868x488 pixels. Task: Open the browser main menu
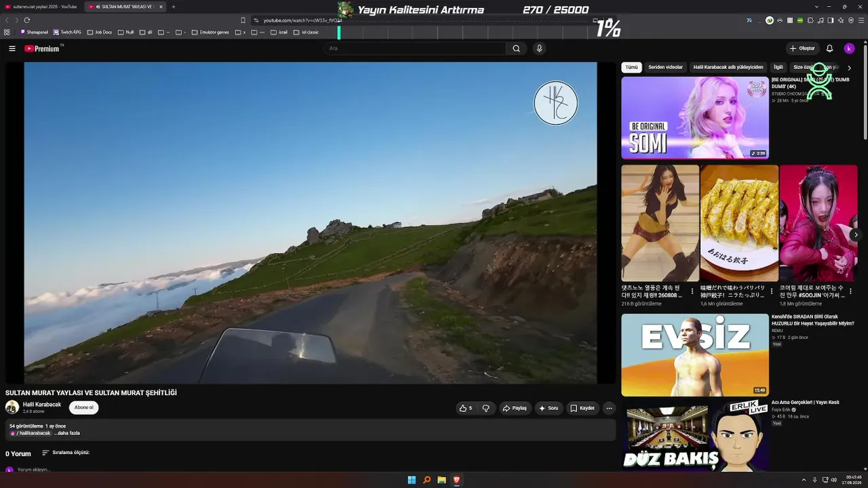tap(861, 20)
